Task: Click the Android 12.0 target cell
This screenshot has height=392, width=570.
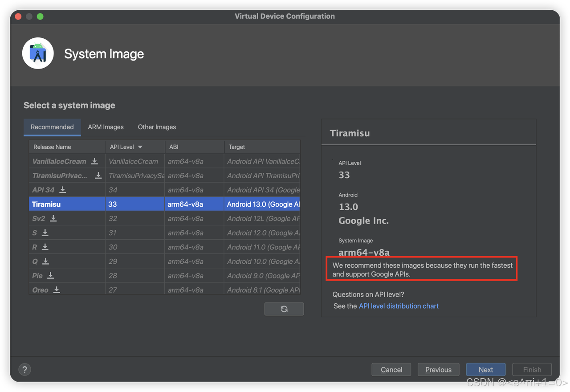Action: coord(262,233)
